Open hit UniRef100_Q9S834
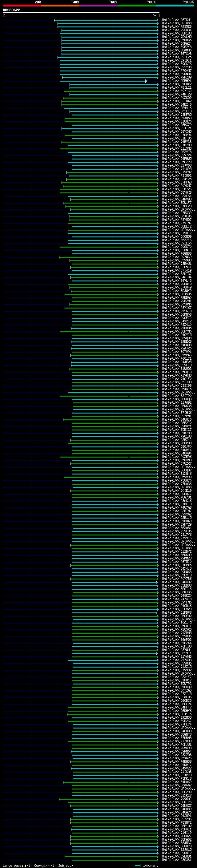Screen dimensions: 197x868 click(177, 30)
